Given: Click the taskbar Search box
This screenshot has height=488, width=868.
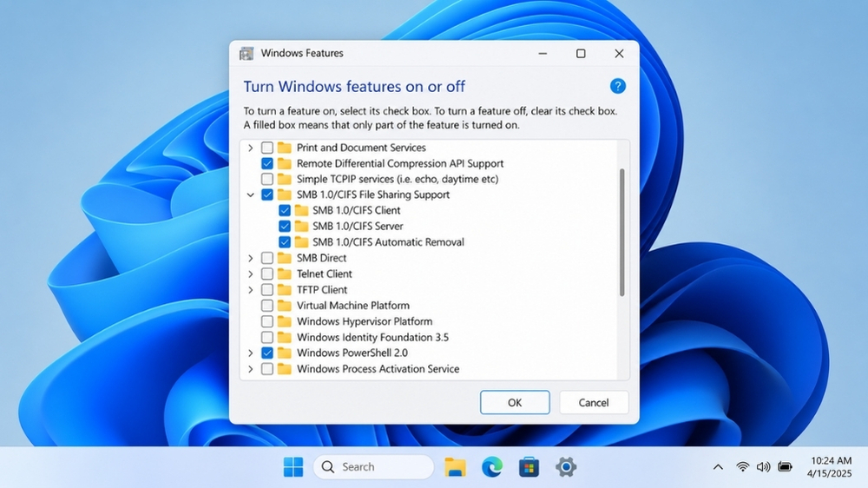Looking at the screenshot, I should [x=373, y=467].
